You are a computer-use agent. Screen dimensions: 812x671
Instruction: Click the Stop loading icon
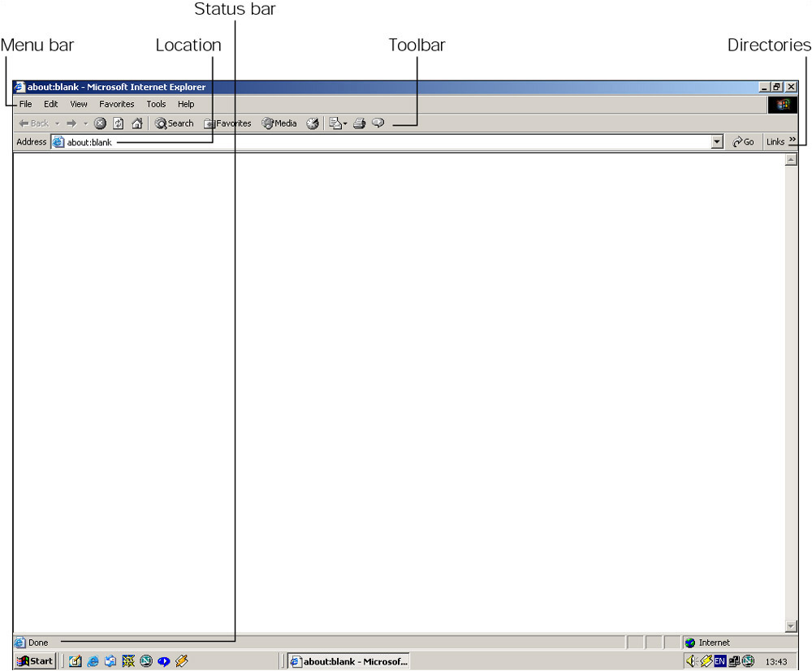[x=100, y=123]
